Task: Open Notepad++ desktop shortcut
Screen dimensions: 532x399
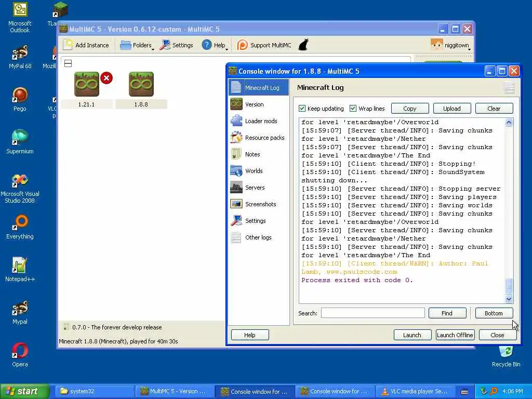Action: pyautogui.click(x=20, y=270)
